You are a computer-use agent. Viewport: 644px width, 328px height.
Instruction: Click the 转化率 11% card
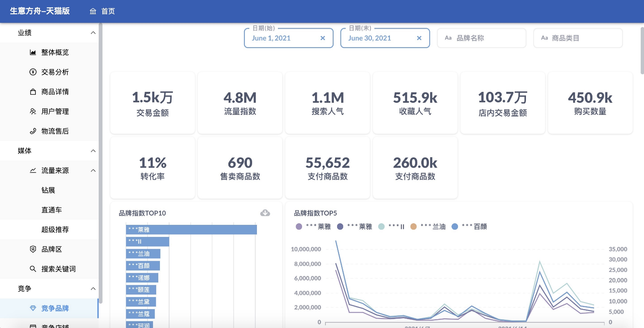coord(153,168)
